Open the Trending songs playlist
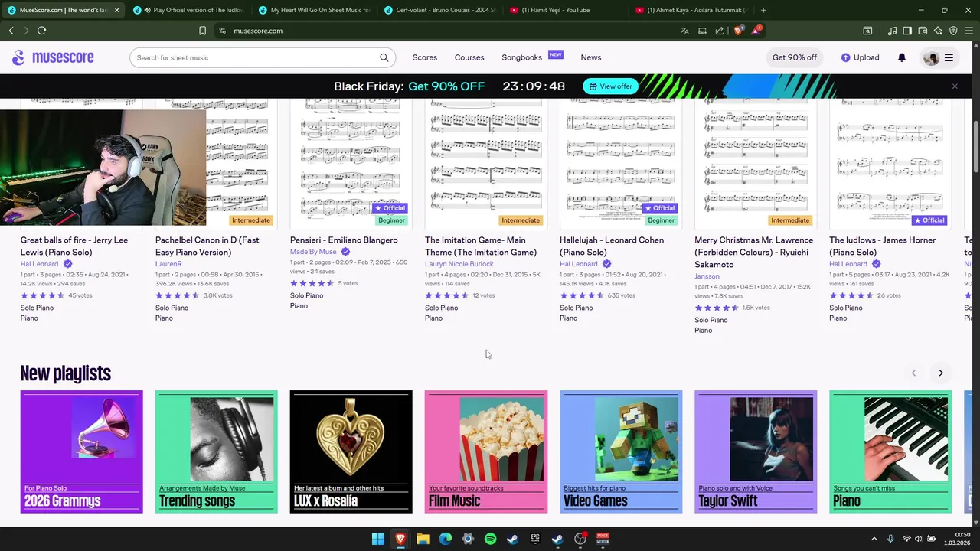980x551 pixels. pyautogui.click(x=217, y=452)
